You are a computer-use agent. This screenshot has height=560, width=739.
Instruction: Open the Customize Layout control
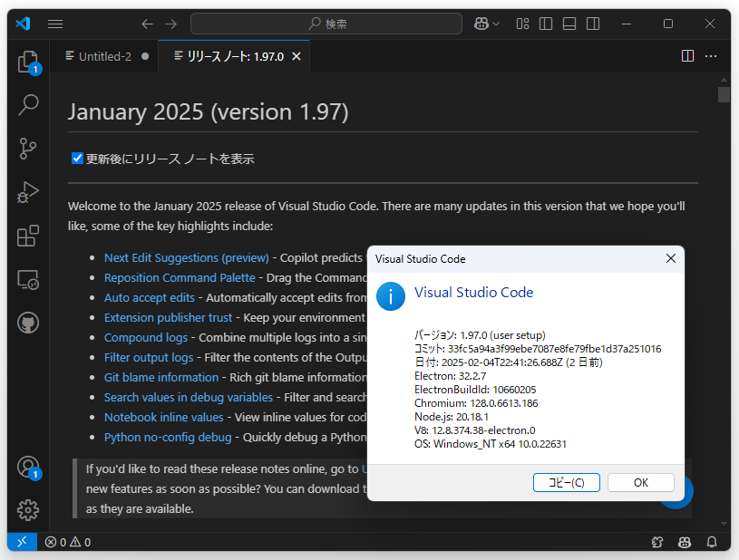point(522,24)
